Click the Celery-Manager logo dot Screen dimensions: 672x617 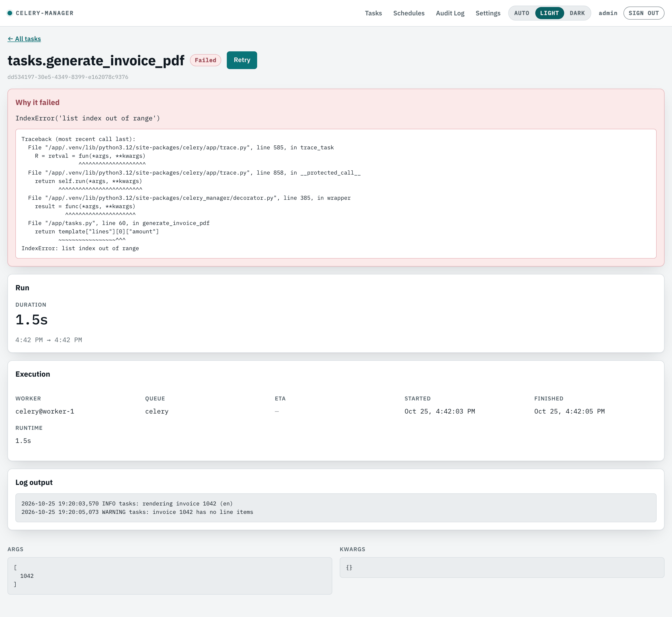pyautogui.click(x=10, y=13)
